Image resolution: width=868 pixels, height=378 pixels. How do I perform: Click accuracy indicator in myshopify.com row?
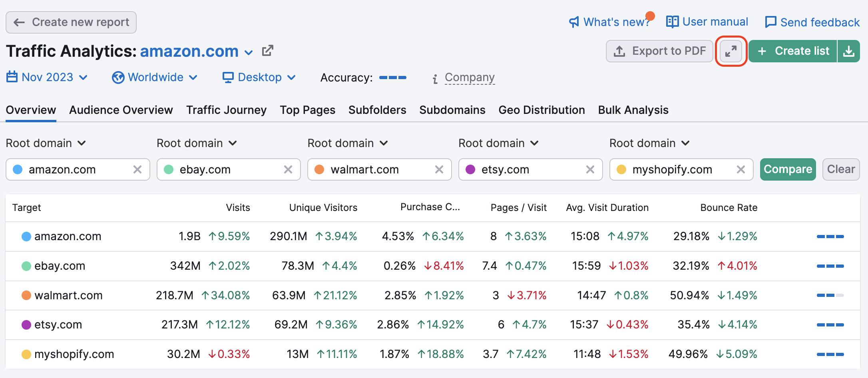(830, 354)
